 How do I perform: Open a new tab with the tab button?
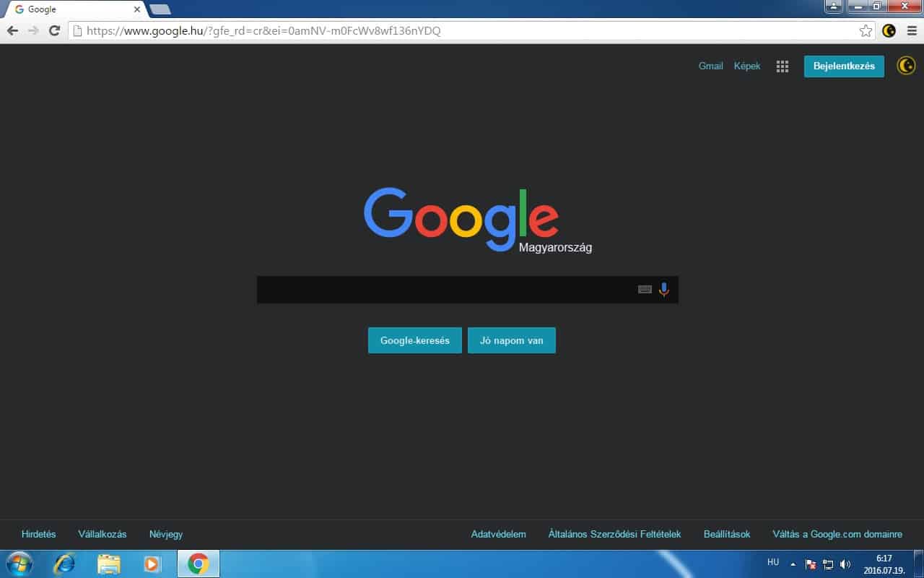[160, 9]
